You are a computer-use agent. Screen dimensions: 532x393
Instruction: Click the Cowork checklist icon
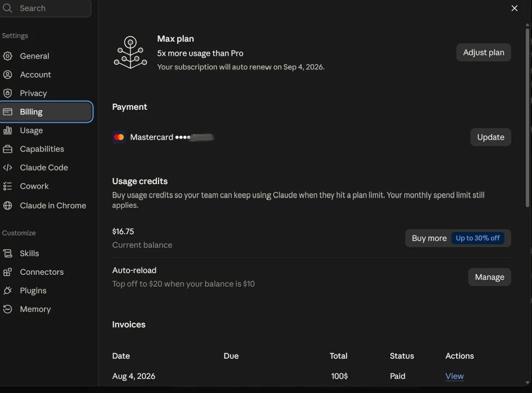(x=7, y=186)
